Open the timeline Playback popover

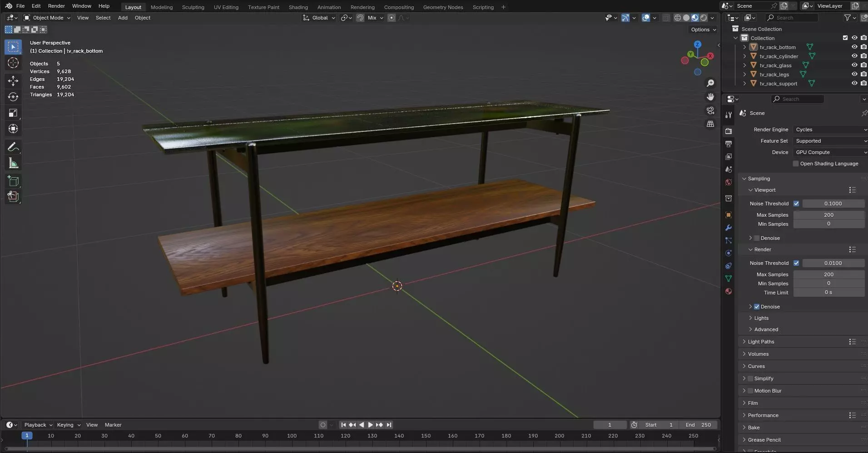38,425
